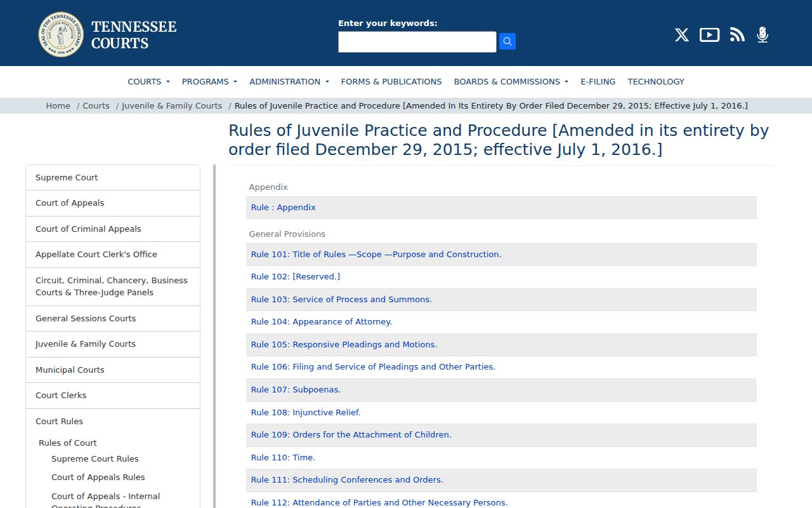This screenshot has height=508, width=812.
Task: Open Forms & Publications menu item
Action: [391, 81]
